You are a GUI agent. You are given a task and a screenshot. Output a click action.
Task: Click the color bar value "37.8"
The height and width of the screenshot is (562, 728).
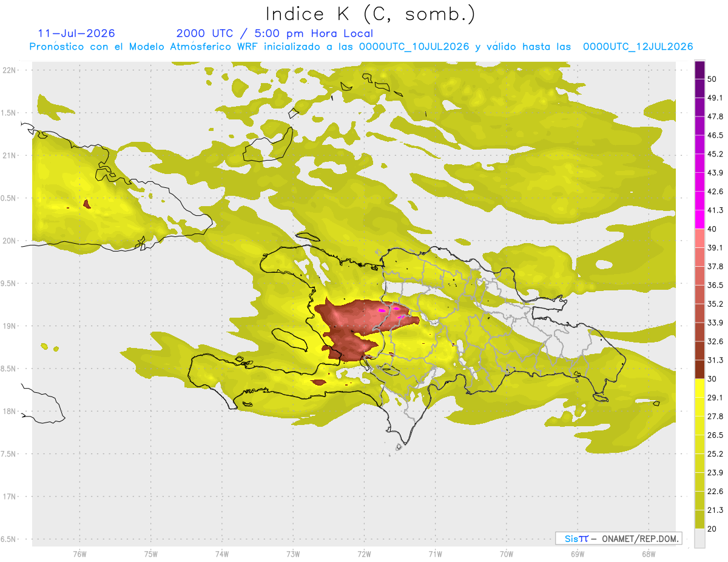715,266
